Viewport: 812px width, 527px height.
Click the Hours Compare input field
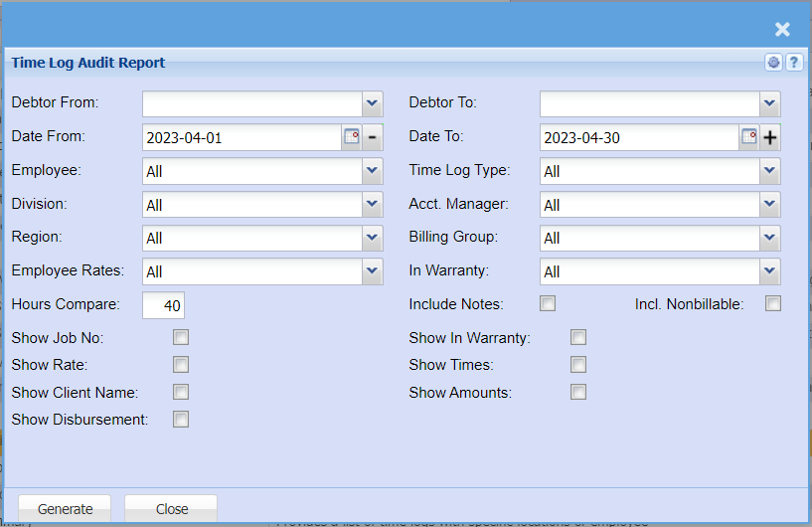click(x=163, y=305)
